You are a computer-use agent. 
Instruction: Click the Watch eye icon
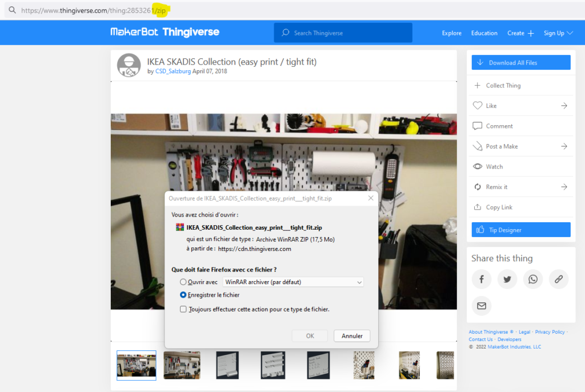pos(478,166)
